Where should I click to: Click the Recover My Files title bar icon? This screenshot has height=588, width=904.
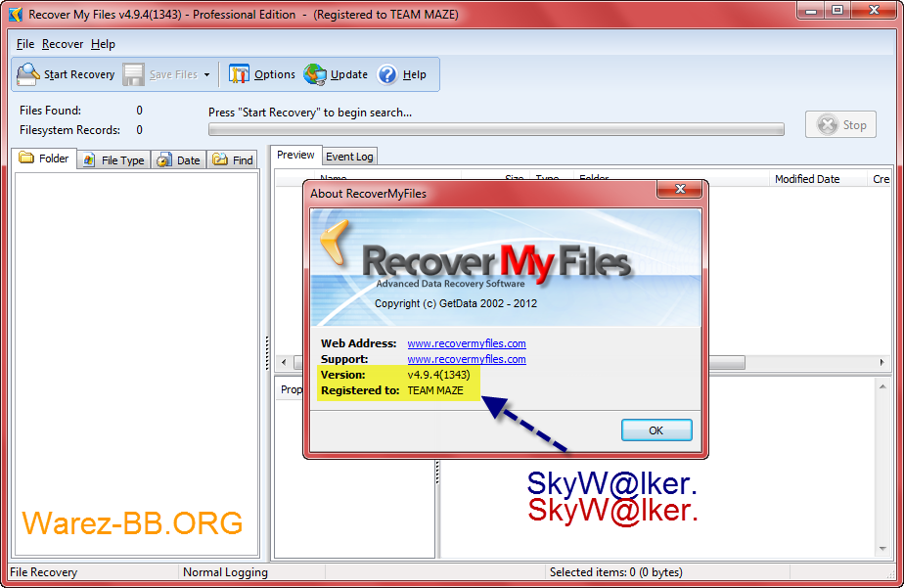click(16, 15)
